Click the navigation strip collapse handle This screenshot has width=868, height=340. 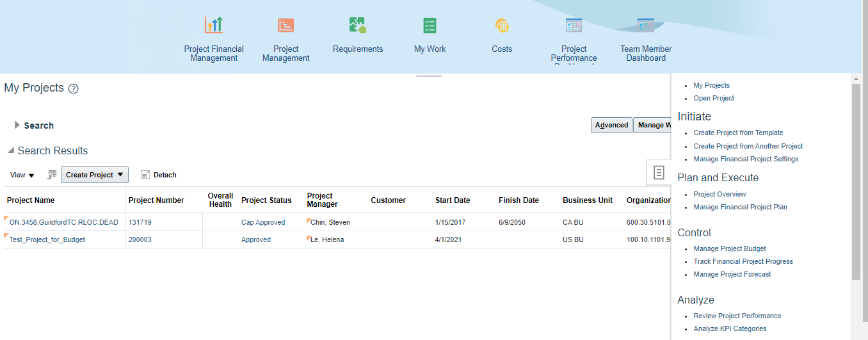coord(429,76)
